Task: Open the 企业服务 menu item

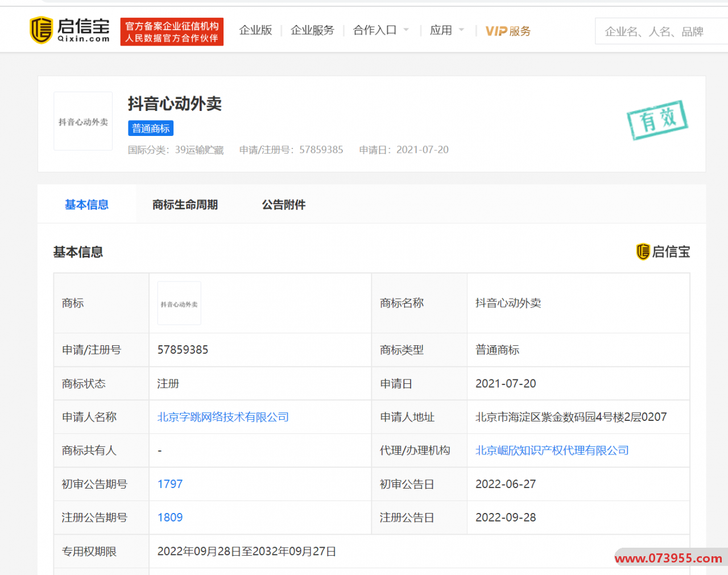Action: [312, 30]
